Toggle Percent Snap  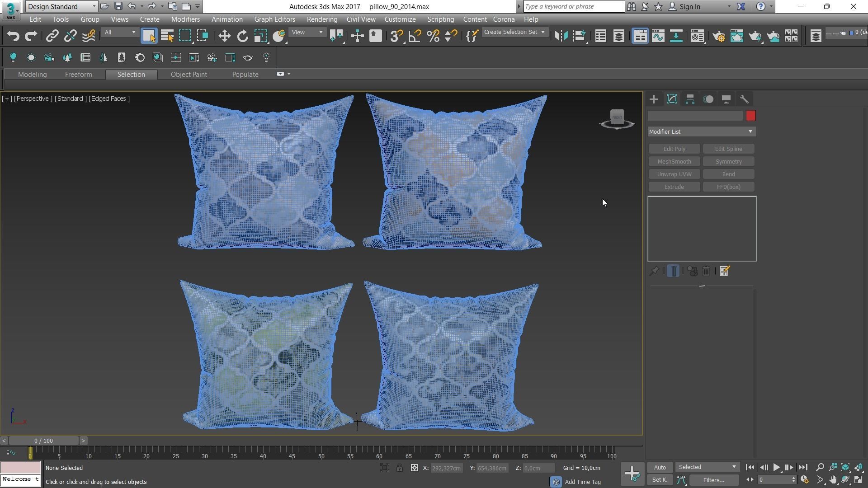[433, 36]
